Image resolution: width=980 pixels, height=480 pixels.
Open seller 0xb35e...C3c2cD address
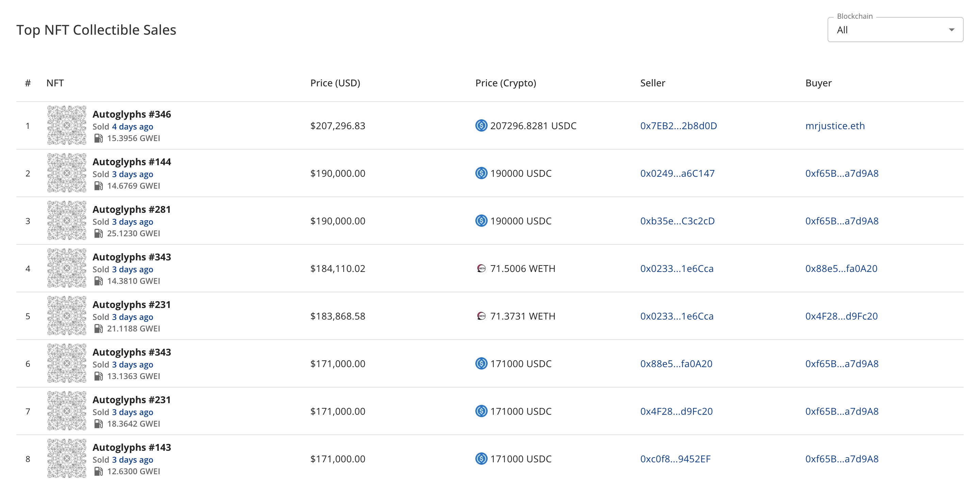click(677, 221)
